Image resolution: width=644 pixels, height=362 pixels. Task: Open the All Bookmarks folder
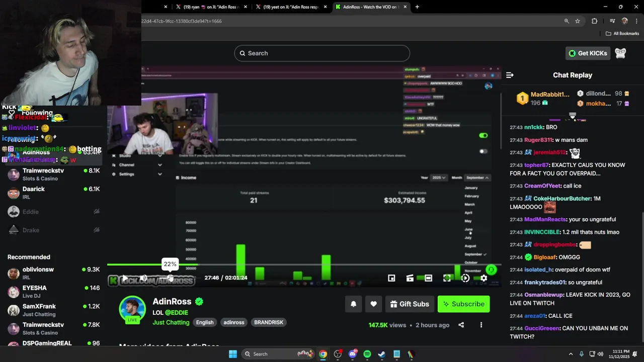[x=622, y=34]
